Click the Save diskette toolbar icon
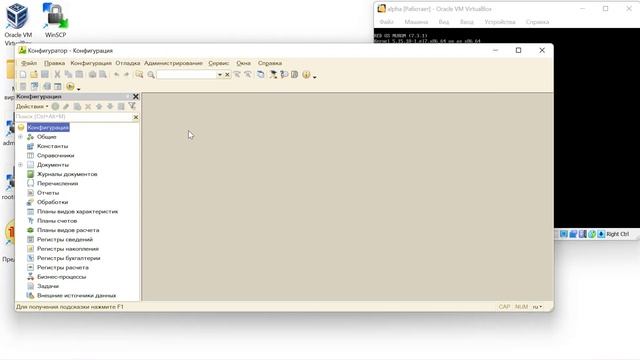Image resolution: width=640 pixels, height=360 pixels. 44,74
